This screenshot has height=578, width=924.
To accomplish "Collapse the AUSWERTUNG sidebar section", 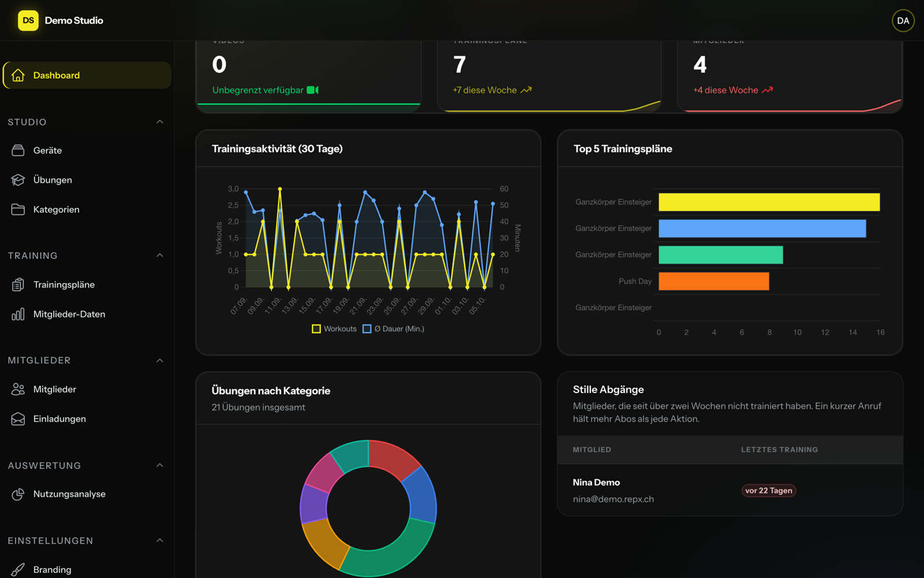I will [160, 465].
